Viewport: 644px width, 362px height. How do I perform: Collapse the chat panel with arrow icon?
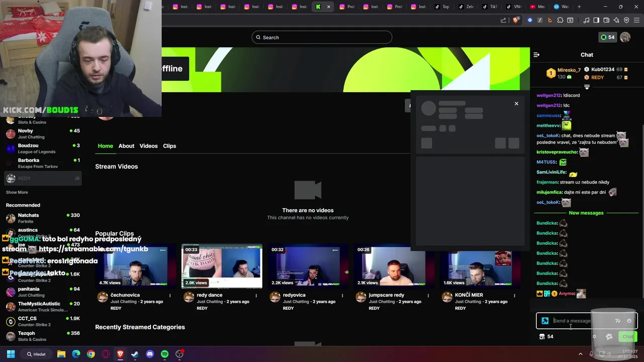coord(536,55)
